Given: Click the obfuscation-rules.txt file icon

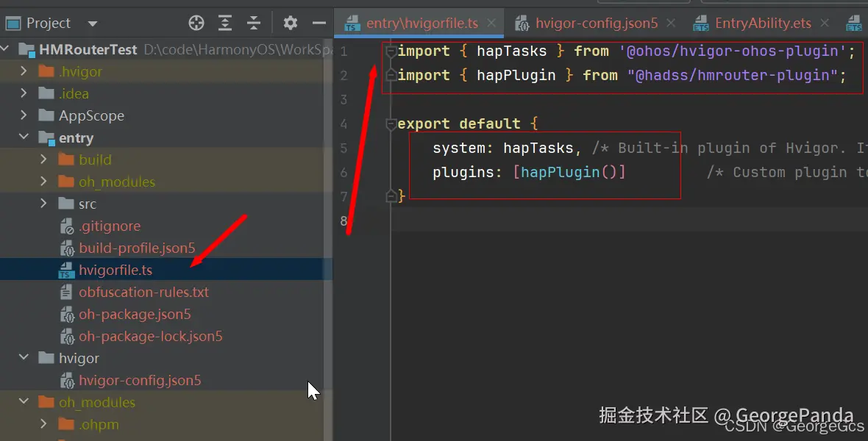Looking at the screenshot, I should click(66, 292).
